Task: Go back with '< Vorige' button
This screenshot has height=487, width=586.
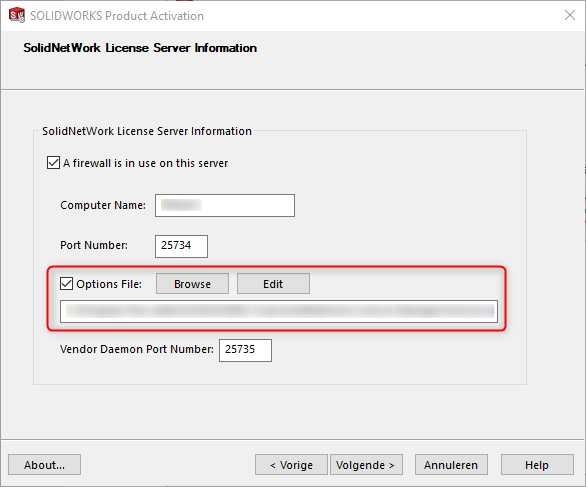Action: pyautogui.click(x=292, y=465)
